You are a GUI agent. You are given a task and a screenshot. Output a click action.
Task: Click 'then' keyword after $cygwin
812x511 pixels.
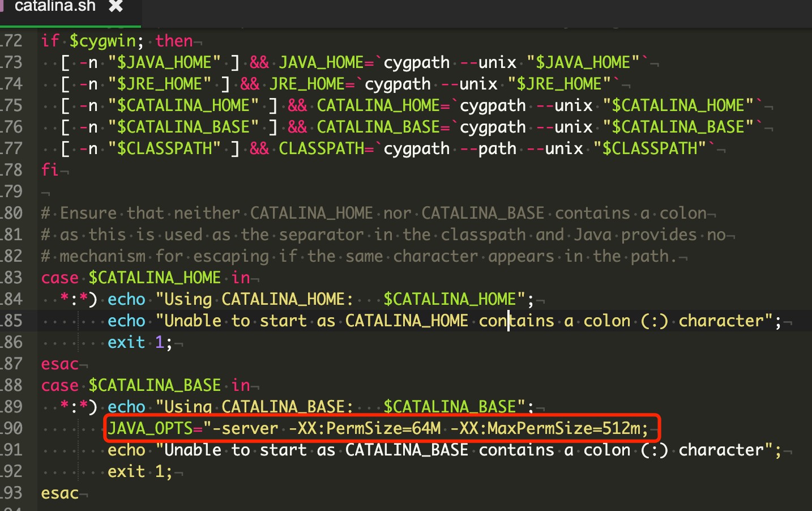click(174, 41)
